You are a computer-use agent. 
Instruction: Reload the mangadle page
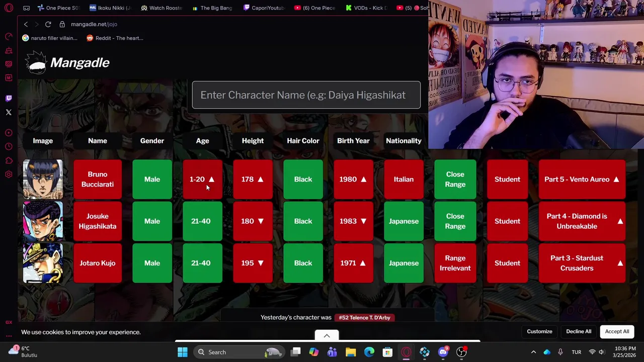pos(48,24)
